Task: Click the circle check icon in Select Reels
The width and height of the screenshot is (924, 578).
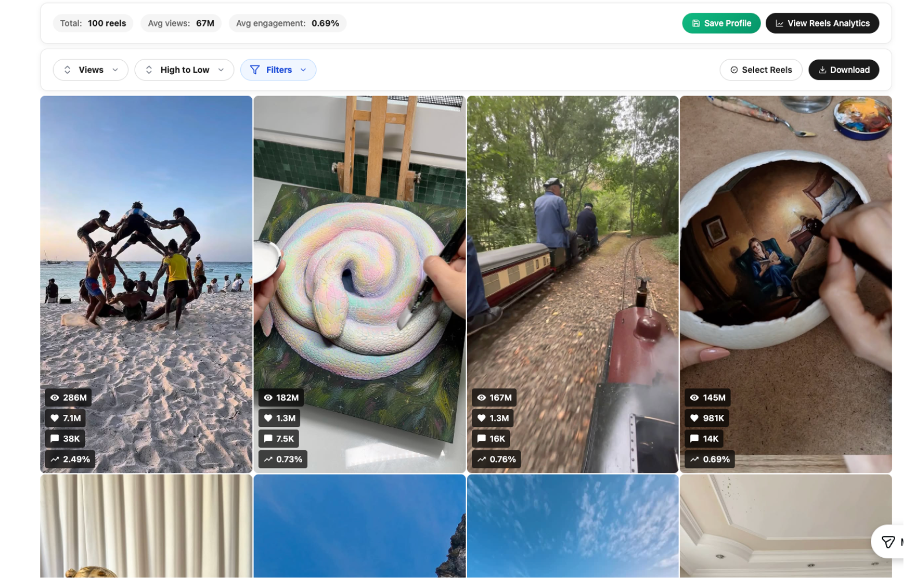Action: pos(734,70)
